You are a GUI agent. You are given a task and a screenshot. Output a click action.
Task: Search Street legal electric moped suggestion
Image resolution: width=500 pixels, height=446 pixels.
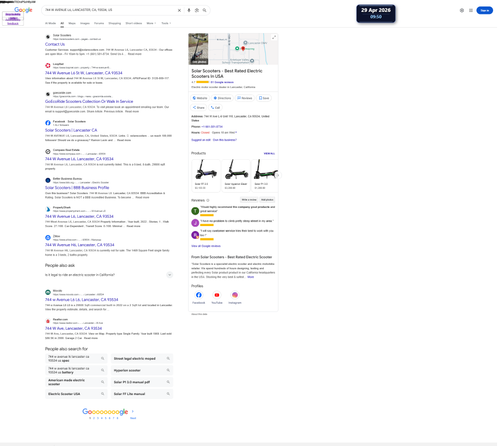click(142, 359)
